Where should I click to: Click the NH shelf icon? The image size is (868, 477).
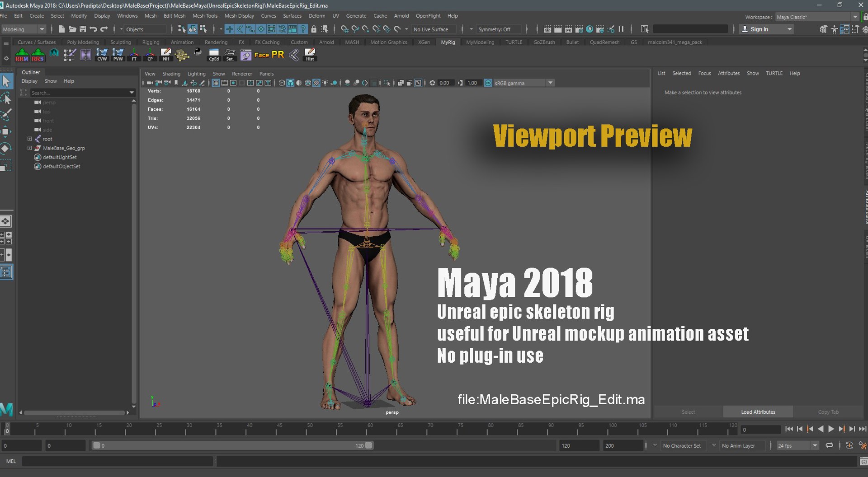click(x=166, y=55)
